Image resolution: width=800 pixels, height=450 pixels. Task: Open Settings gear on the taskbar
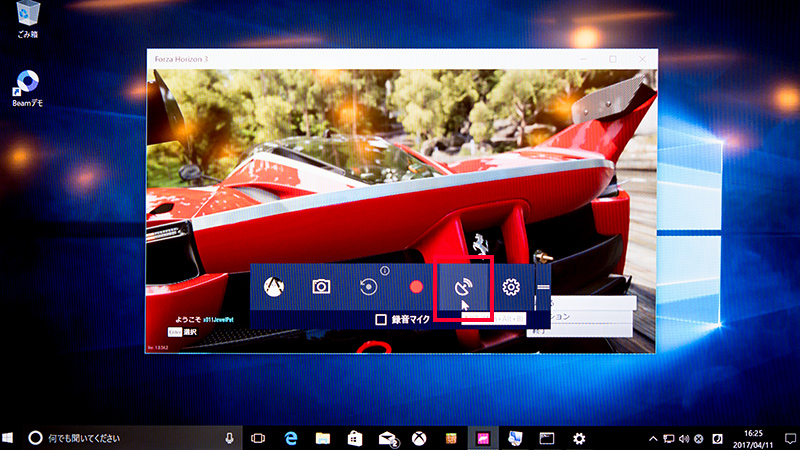[x=579, y=438]
